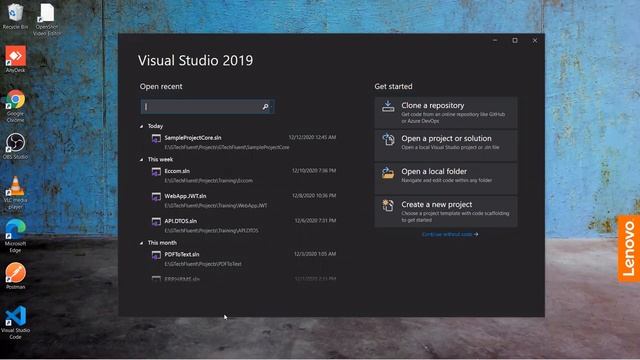
Task: Click the solution icon next to SampleProjectCore.sln
Action: pyautogui.click(x=156, y=139)
